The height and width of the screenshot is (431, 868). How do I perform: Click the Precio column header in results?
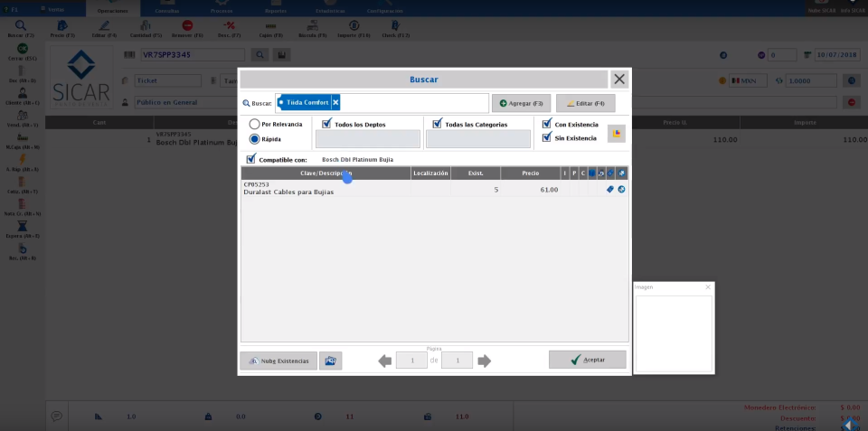531,173
